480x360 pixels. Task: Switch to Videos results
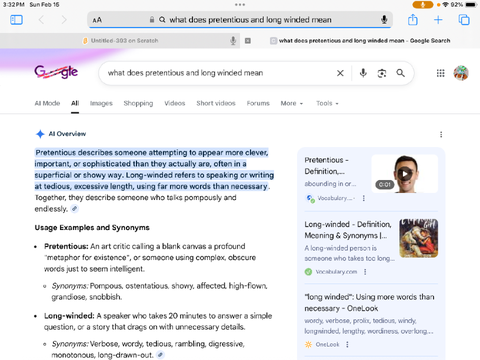point(175,103)
